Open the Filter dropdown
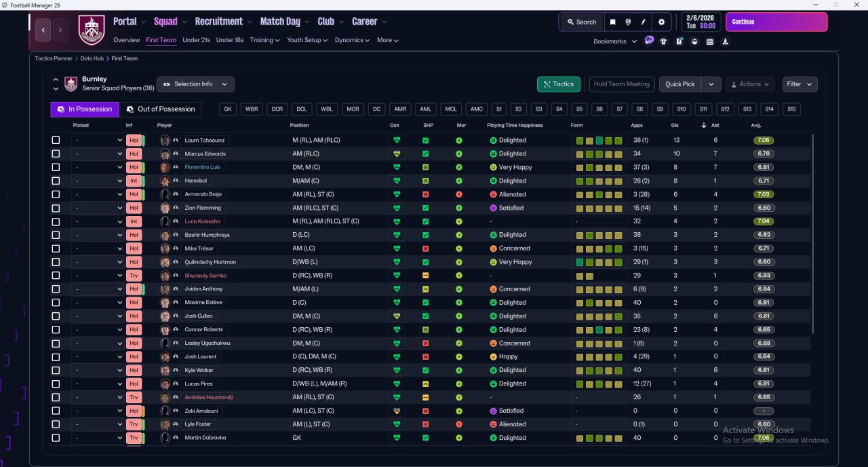 [800, 84]
